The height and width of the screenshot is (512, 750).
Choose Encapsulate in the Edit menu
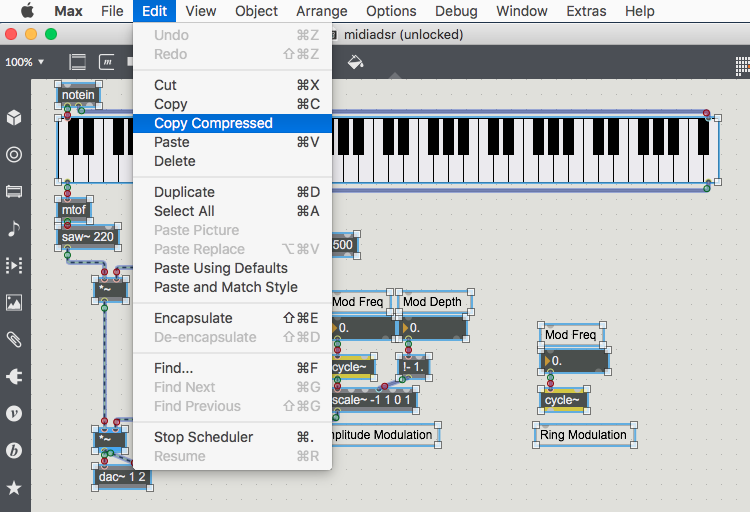coord(193,318)
